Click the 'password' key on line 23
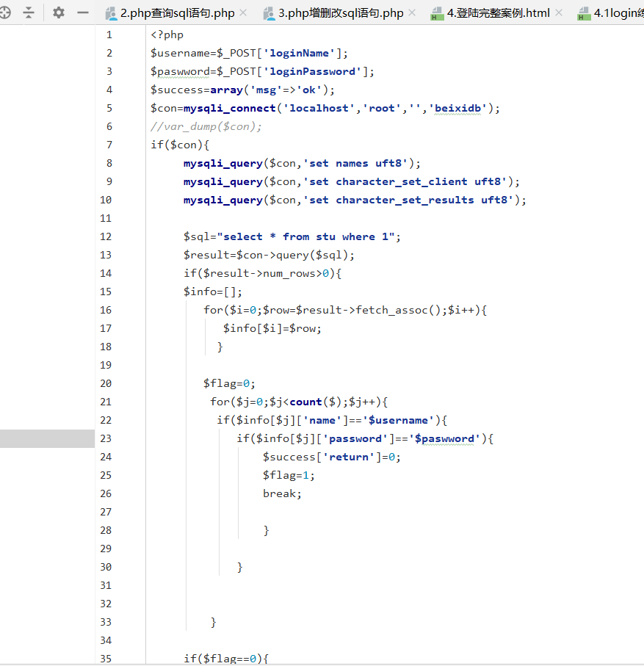This screenshot has width=644, height=666. (x=355, y=438)
